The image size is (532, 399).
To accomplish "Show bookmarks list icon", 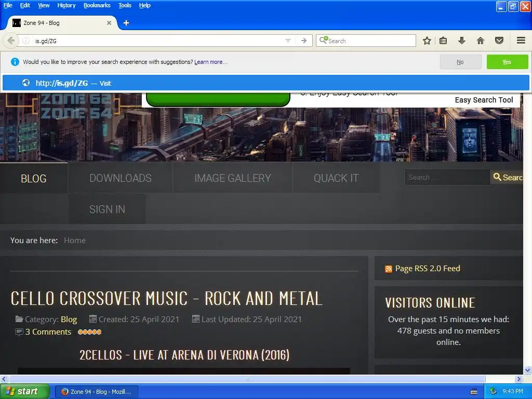I will click(443, 41).
